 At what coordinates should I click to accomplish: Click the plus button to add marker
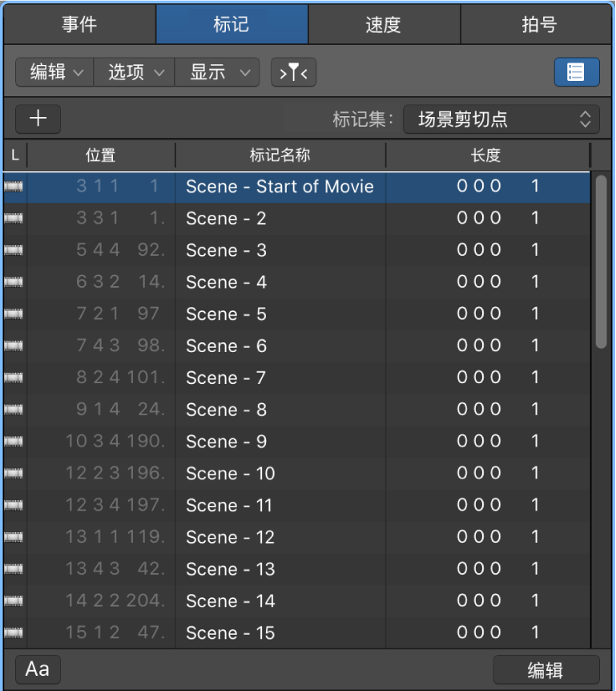pos(38,119)
